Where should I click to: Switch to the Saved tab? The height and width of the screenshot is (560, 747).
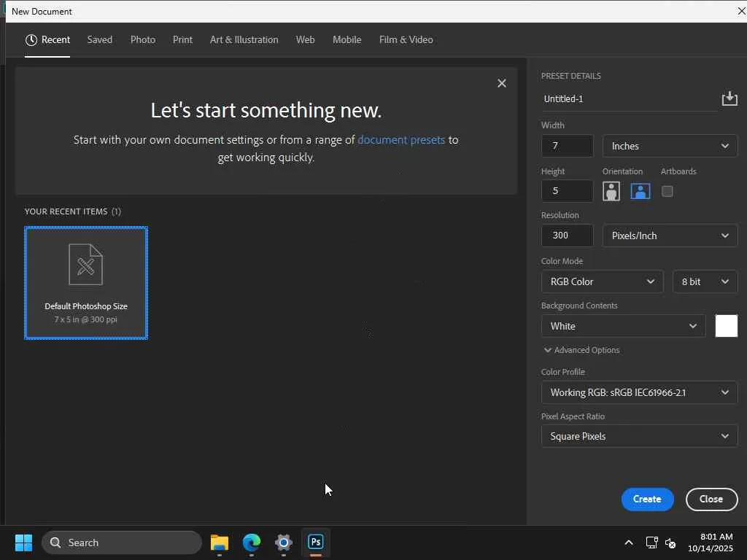(x=99, y=40)
